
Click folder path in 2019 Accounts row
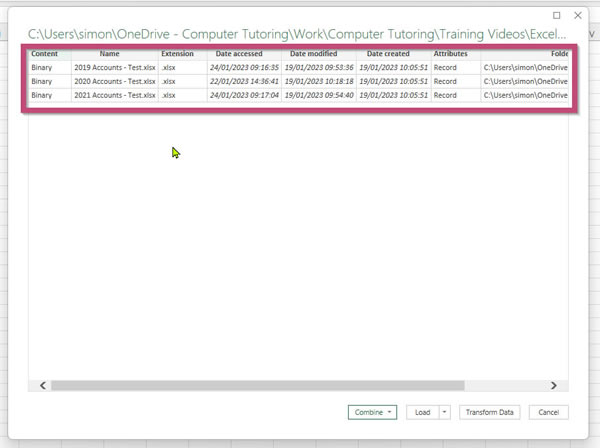(x=525, y=67)
